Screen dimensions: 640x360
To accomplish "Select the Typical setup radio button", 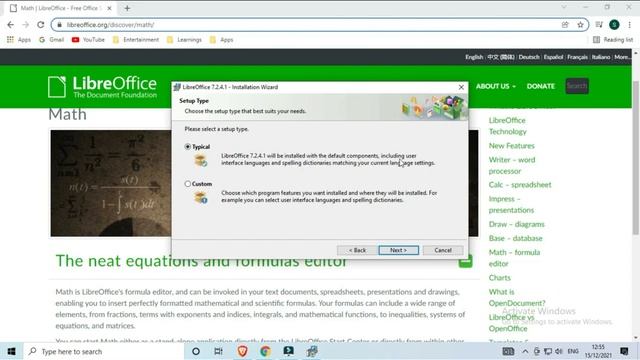I will (x=187, y=147).
